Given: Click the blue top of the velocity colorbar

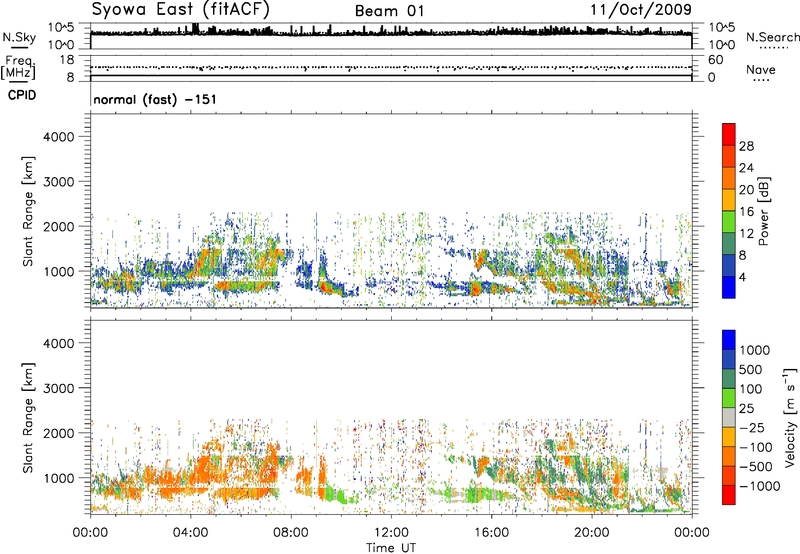Looking at the screenshot, I should click(x=729, y=340).
